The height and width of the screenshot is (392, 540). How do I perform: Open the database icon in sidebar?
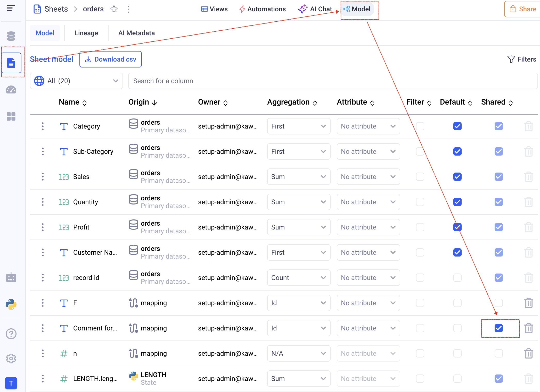tap(11, 36)
